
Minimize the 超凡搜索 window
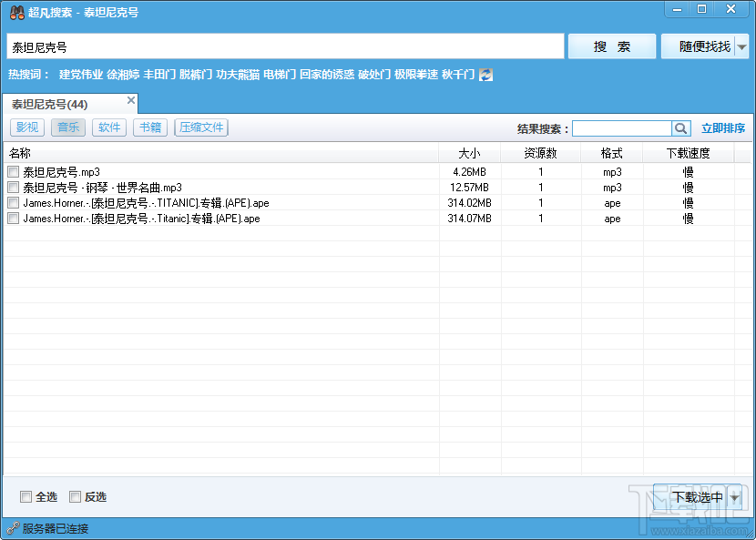point(677,9)
